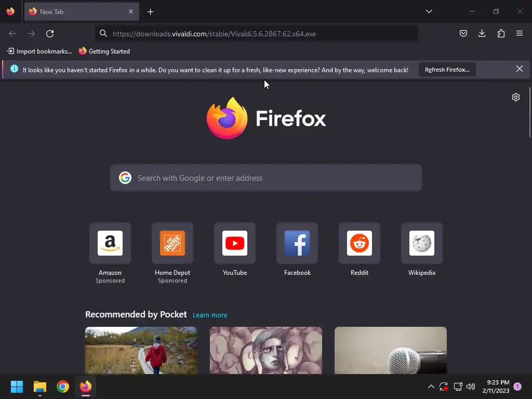
Task: Click Import bookmarks… in the bookmarks toolbar
Action: click(39, 51)
